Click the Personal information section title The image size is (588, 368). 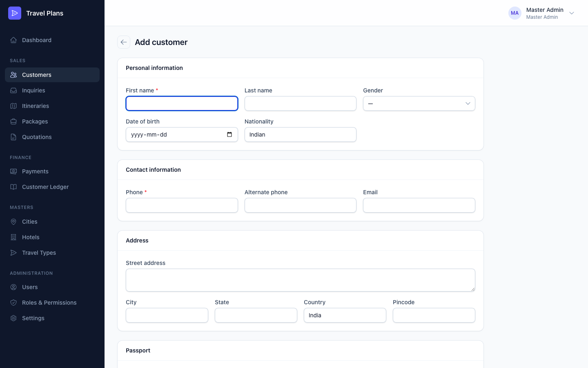(x=154, y=68)
